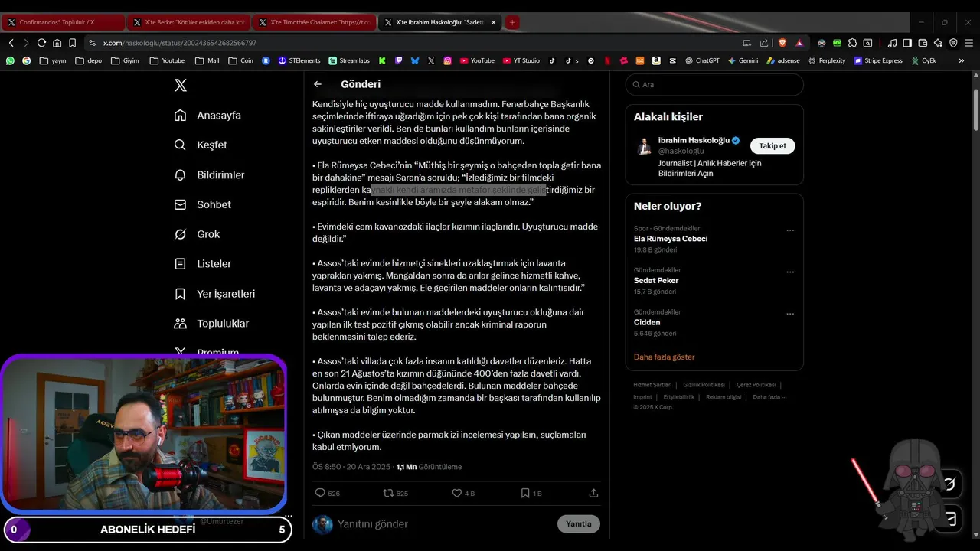Click the address bar URL

180,43
